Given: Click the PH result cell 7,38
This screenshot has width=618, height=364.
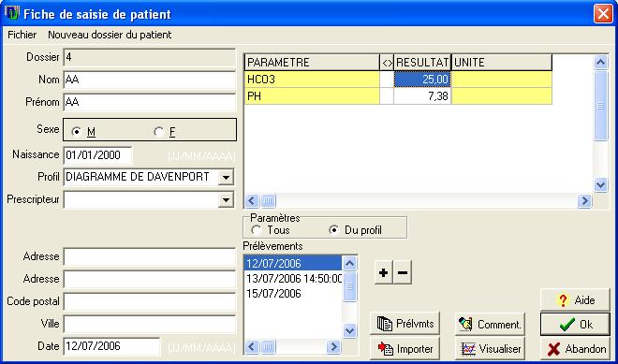Looking at the screenshot, I should tap(422, 96).
